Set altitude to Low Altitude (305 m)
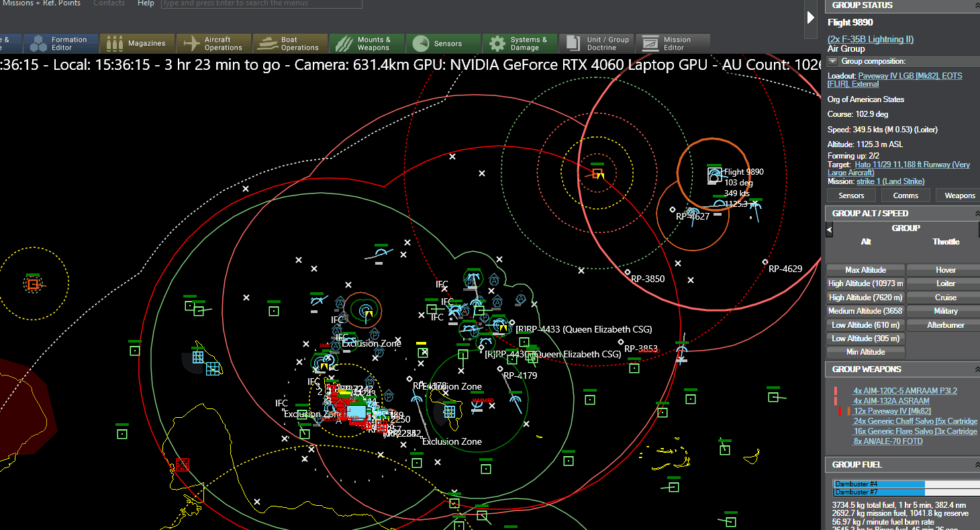The image size is (980, 530). pyautogui.click(x=865, y=339)
